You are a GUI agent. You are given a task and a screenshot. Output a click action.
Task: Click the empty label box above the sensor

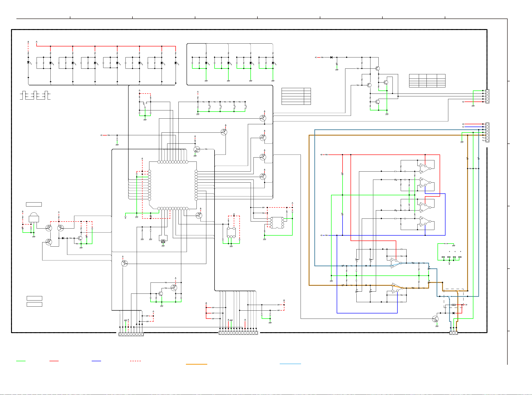[x=34, y=204]
